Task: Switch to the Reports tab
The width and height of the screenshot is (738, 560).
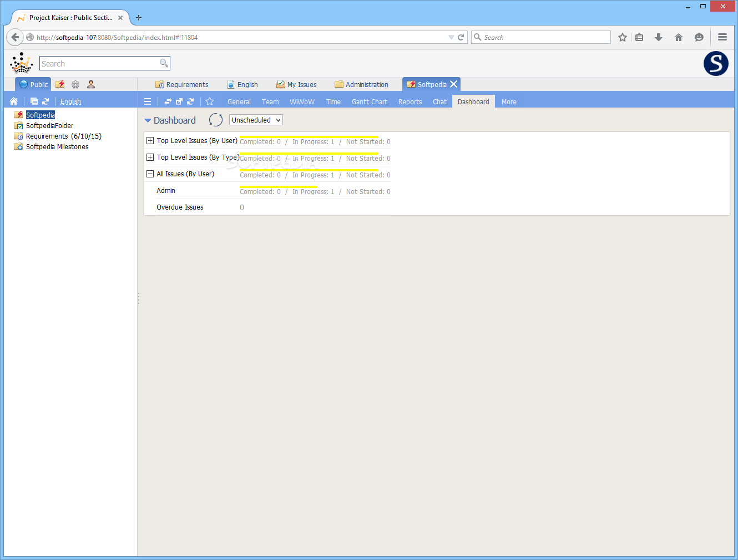Action: point(410,102)
